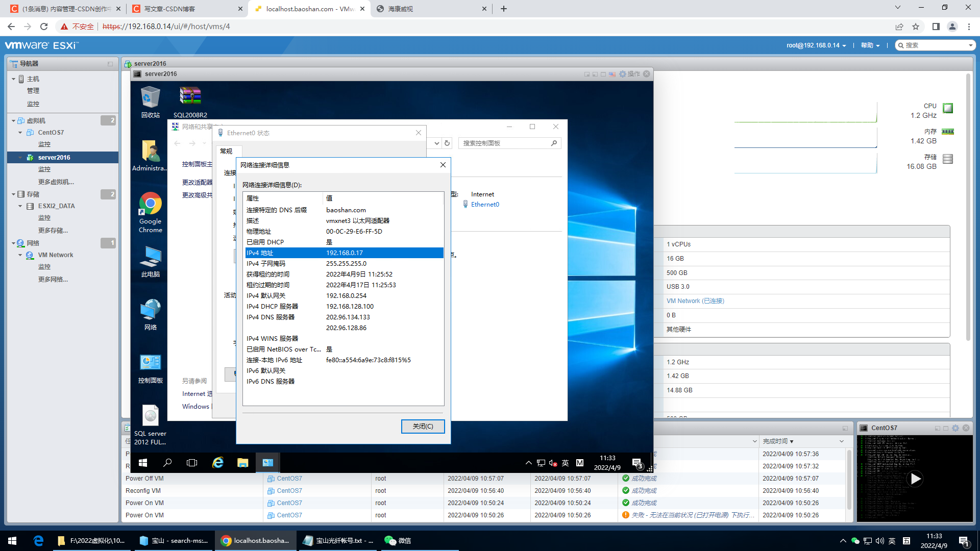
Task: Open the gear settings icon on CentOS7 console panel
Action: 955,428
